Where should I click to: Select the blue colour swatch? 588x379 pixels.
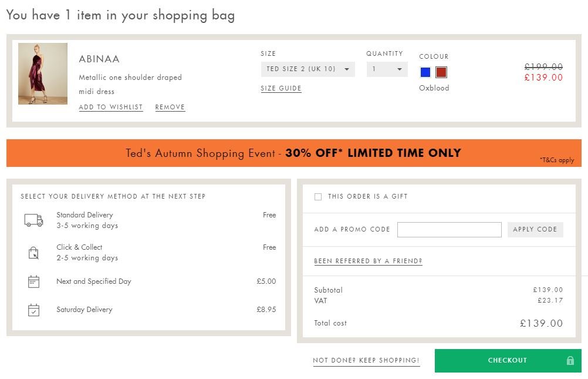(425, 72)
